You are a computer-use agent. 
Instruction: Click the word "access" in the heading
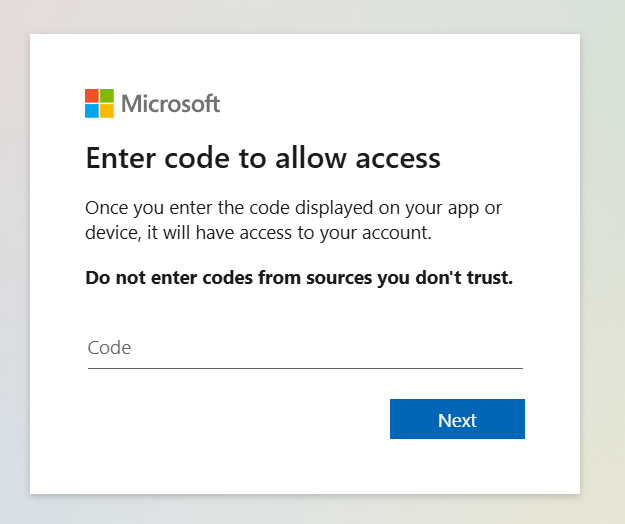398,159
